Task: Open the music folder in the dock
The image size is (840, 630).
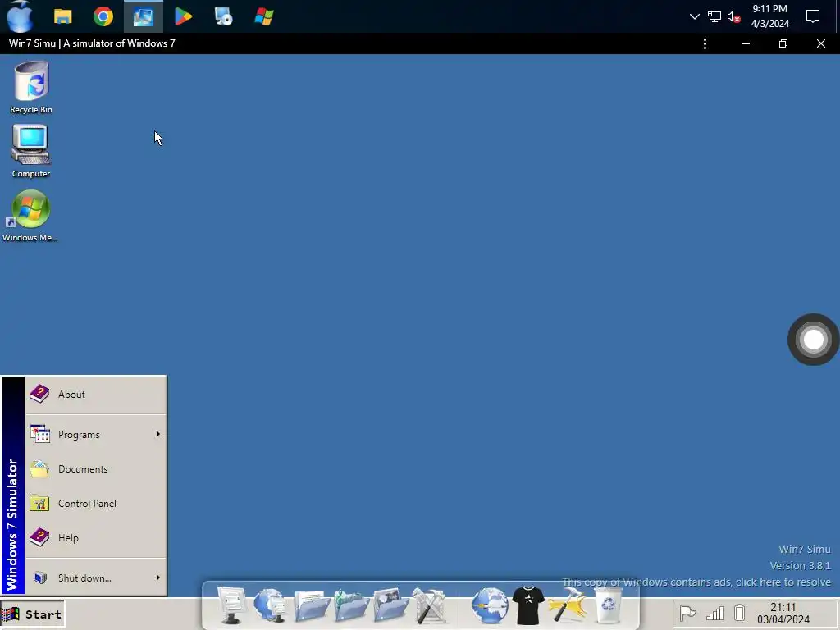Action: click(351, 605)
